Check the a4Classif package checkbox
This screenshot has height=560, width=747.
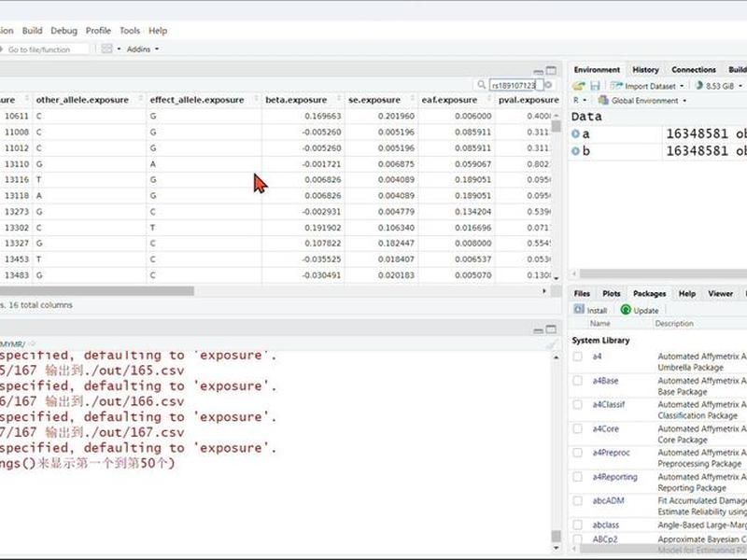tap(577, 404)
